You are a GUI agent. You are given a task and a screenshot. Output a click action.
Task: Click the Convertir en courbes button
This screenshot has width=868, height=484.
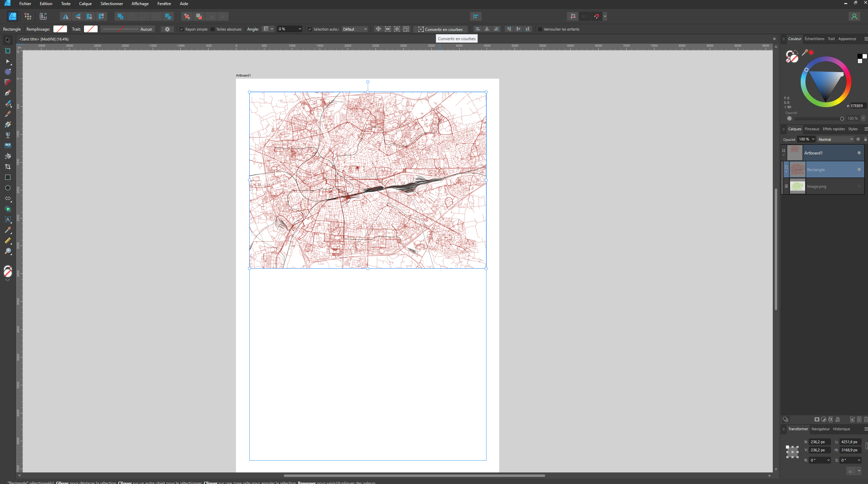pos(440,29)
